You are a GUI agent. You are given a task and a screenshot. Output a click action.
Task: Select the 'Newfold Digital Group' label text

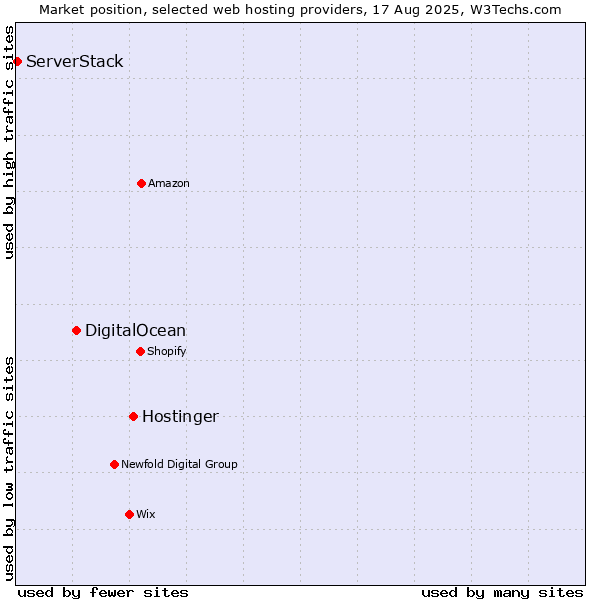pos(179,464)
